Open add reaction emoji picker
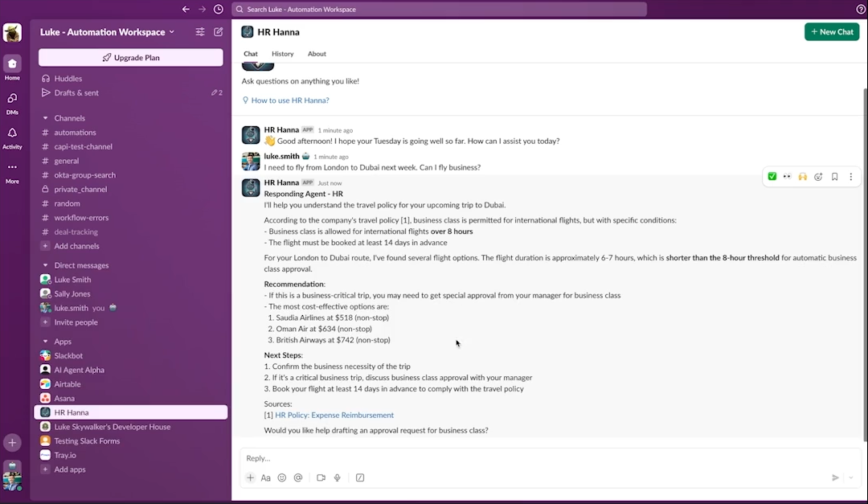 (x=818, y=177)
